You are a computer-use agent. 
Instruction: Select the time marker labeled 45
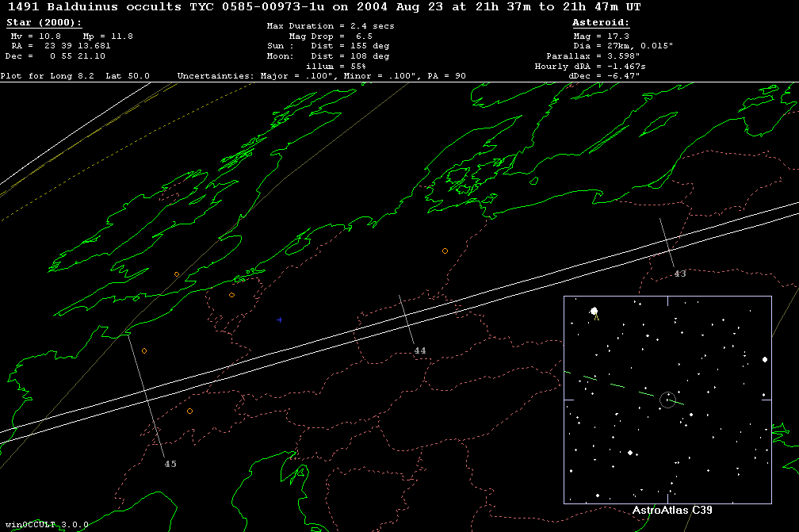(x=170, y=464)
